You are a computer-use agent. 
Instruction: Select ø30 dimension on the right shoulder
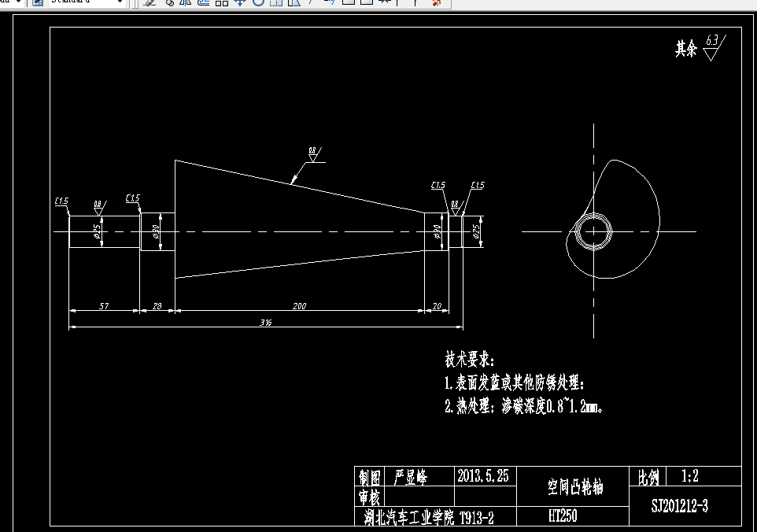438,231
